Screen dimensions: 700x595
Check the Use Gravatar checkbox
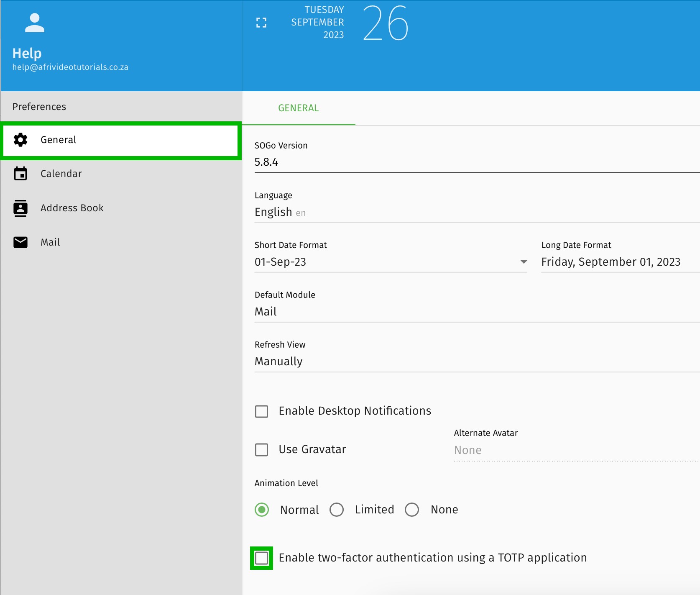(x=262, y=450)
